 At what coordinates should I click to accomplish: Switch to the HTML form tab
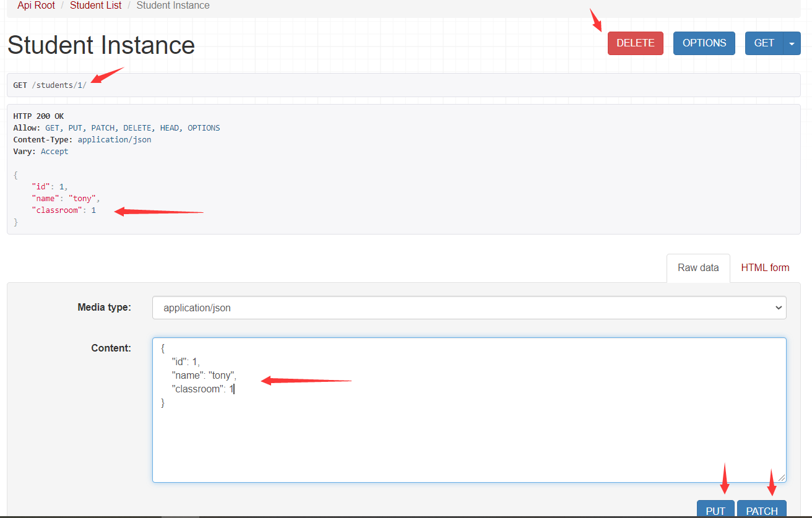(765, 267)
